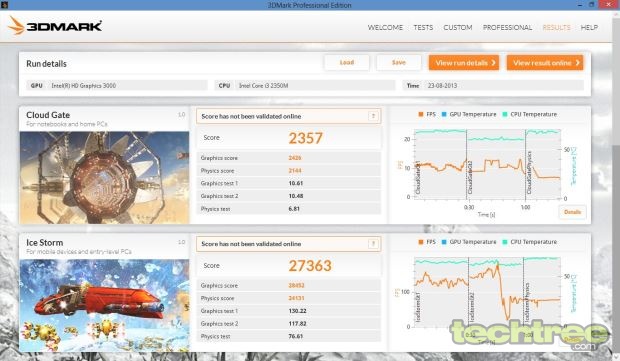Click the Cloud Gate preview thumbnail
The height and width of the screenshot is (361, 620).
[104, 178]
